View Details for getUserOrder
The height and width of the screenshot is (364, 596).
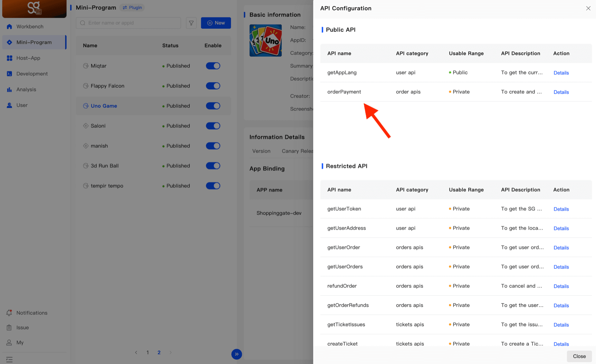point(561,248)
